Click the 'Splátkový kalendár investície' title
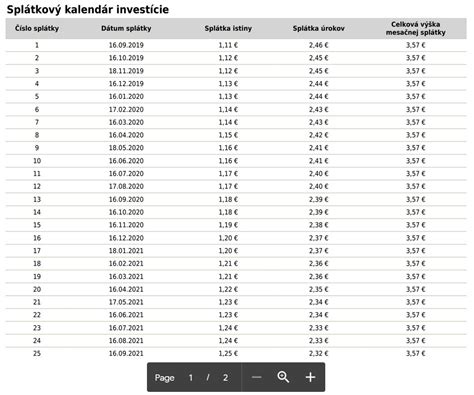Image resolution: width=474 pixels, height=395 pixels. coord(88,9)
